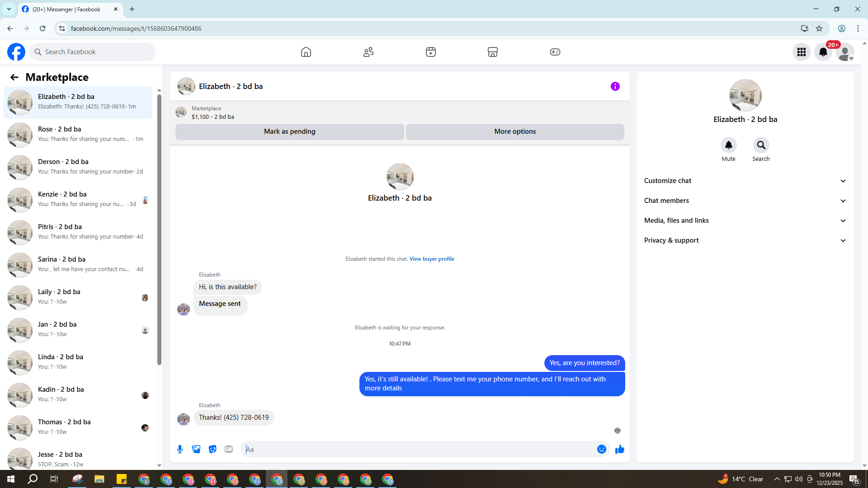Expand Chat members section
The width and height of the screenshot is (868, 488).
point(745,201)
